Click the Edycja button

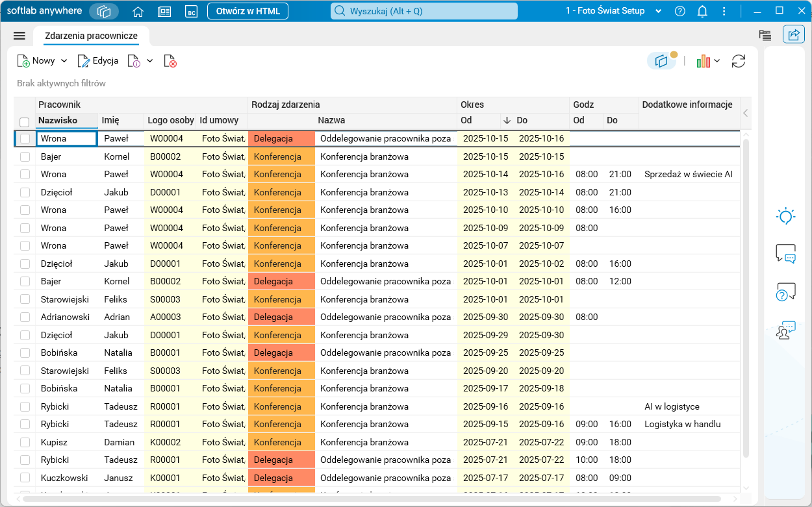pos(98,61)
